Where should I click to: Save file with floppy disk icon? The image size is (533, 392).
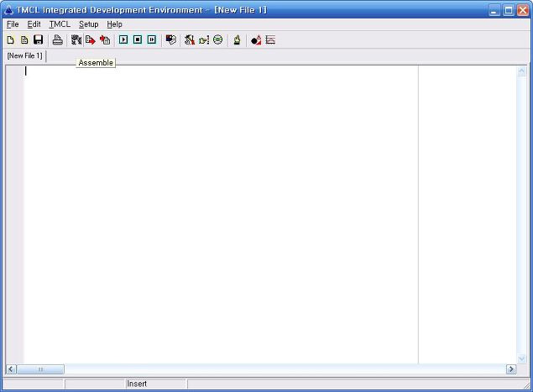tap(38, 40)
